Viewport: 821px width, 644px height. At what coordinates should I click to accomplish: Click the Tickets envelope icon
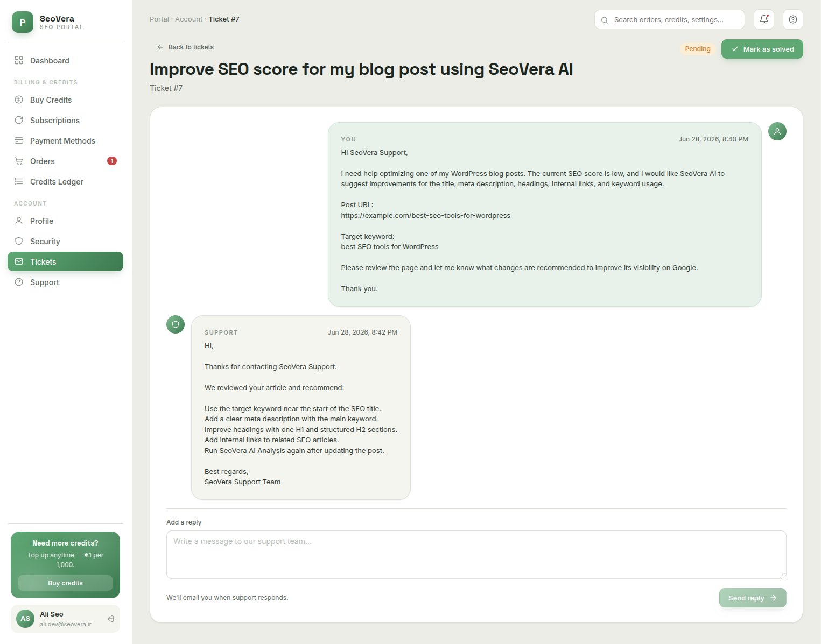tap(19, 261)
